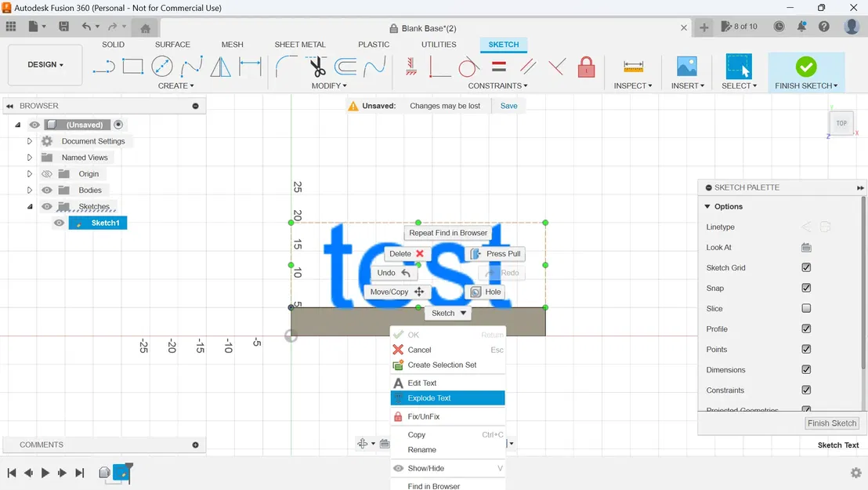Open the data panel grid icon
The height and width of the screenshot is (490, 868).
11,26
